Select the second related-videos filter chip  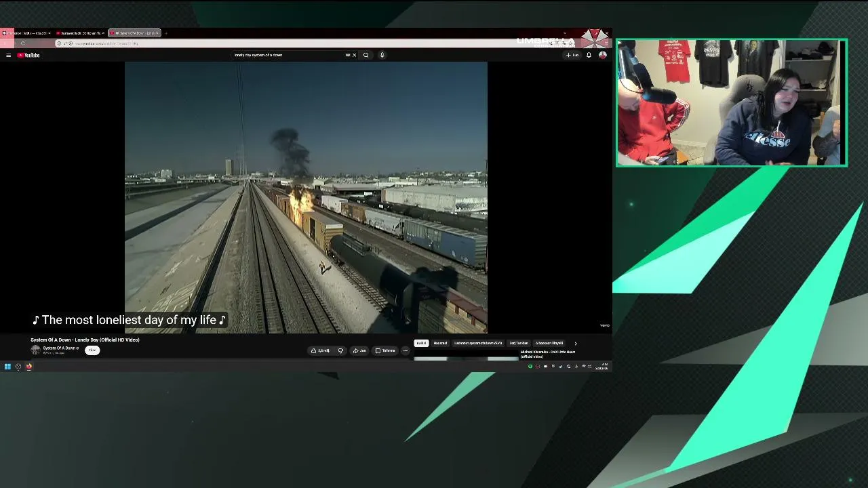click(440, 343)
